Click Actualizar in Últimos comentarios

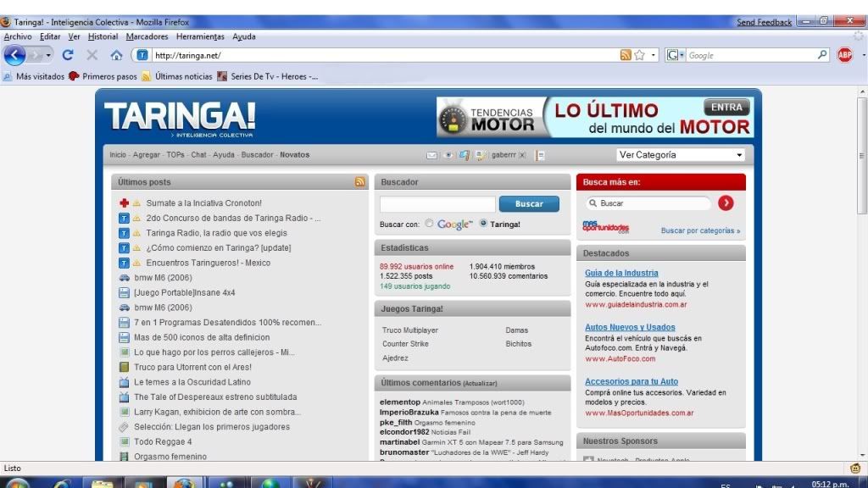point(480,383)
